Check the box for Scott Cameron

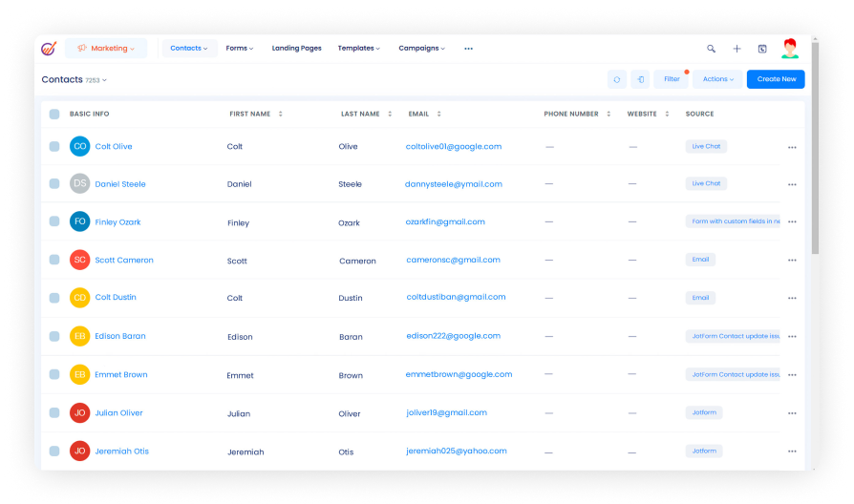coord(54,260)
